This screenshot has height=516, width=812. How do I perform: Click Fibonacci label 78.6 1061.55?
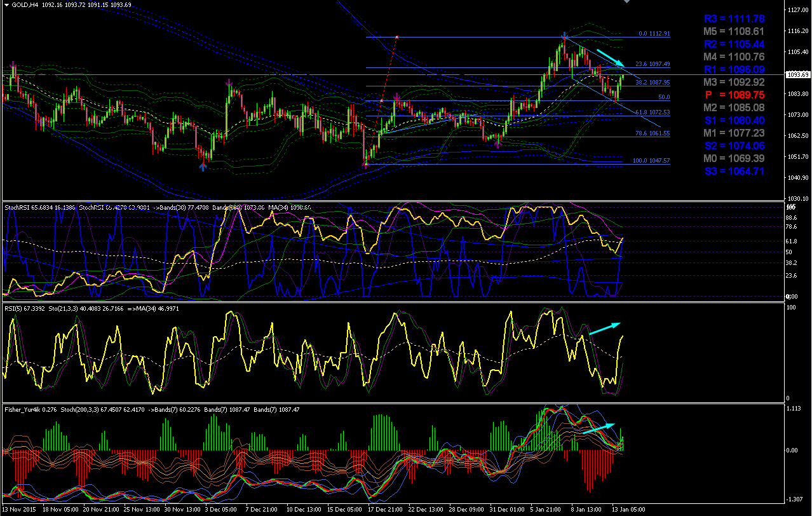653,133
